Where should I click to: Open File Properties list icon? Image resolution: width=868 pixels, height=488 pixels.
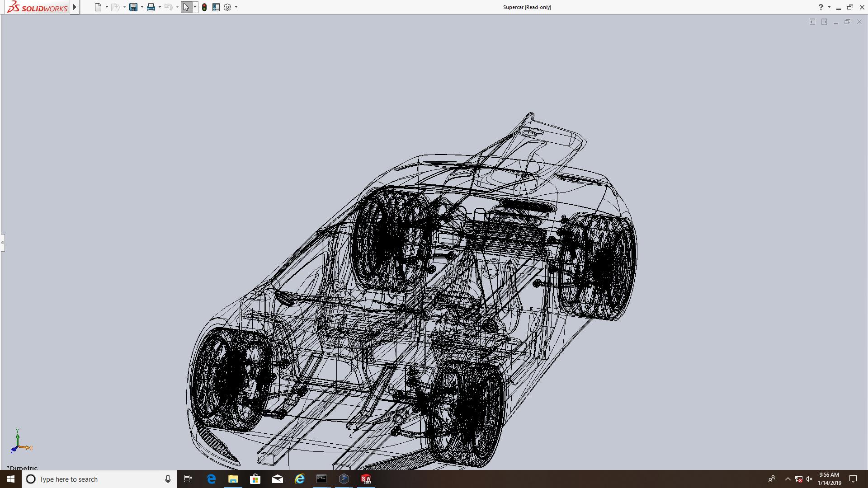pos(216,7)
